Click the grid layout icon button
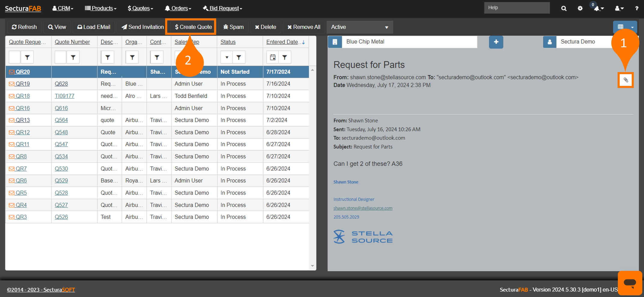The width and height of the screenshot is (644, 297). click(x=620, y=27)
